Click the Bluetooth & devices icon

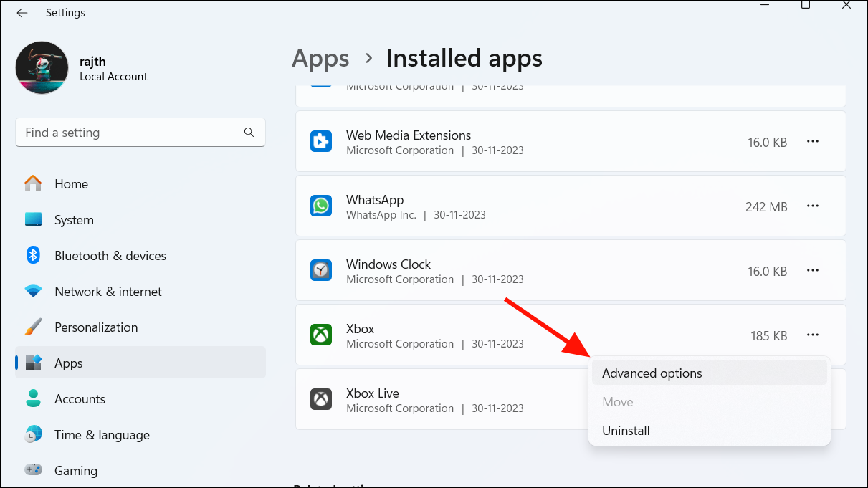33,255
